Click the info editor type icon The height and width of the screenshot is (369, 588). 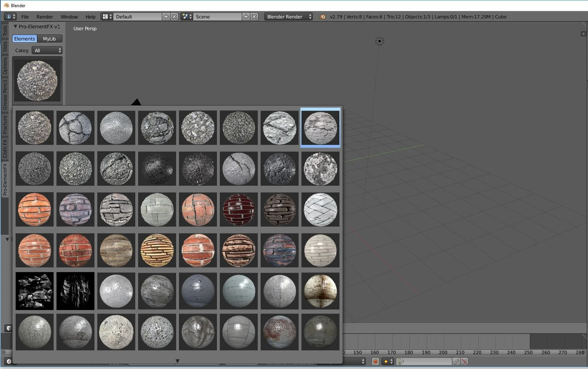click(8, 17)
